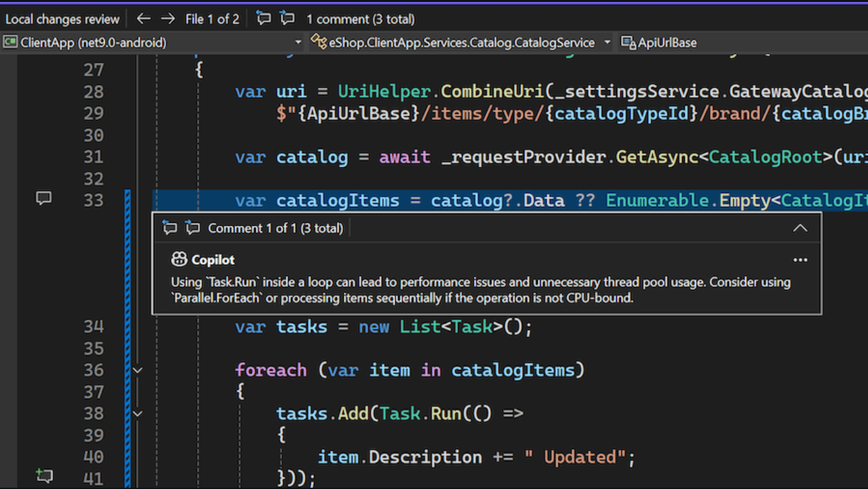Open the ClientApp (net9.0-android) project dropdown

(299, 42)
